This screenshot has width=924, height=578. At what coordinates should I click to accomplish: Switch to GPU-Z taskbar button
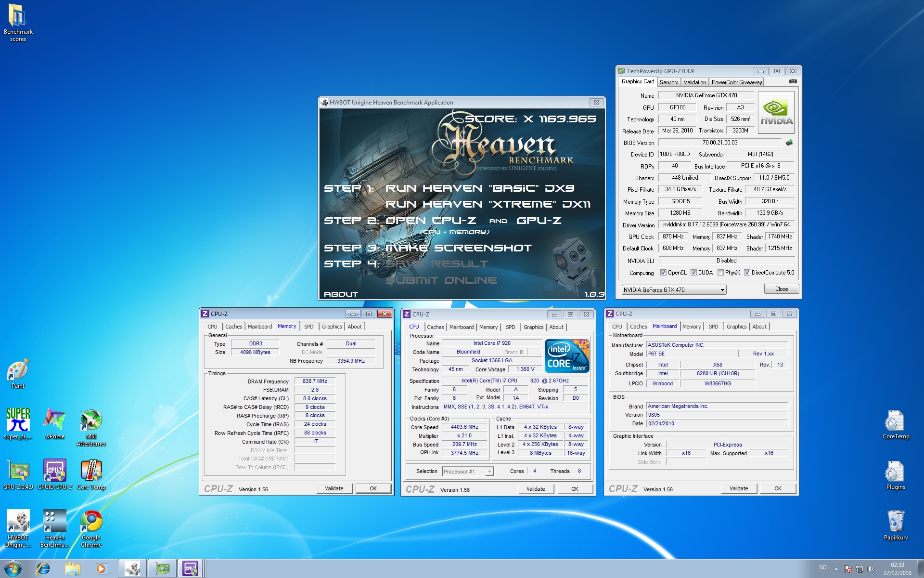[x=162, y=568]
